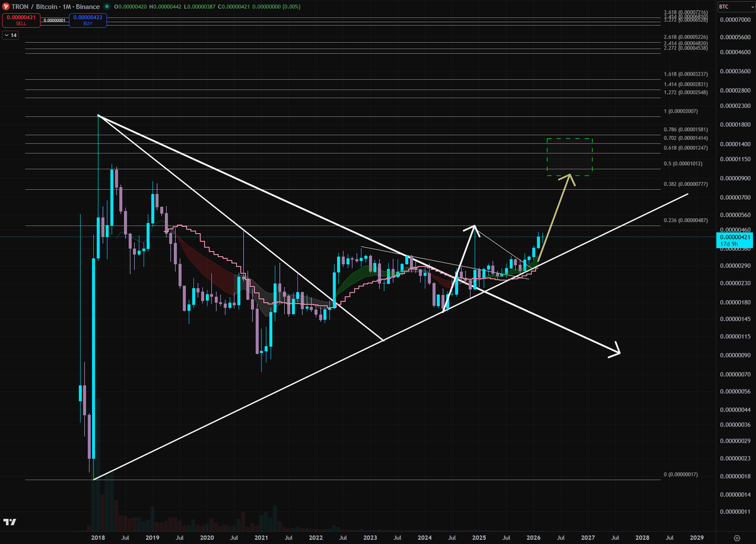Select the 0.382 (0.00000777) Fib label
Viewport: 756px width, 544px height.
point(687,184)
